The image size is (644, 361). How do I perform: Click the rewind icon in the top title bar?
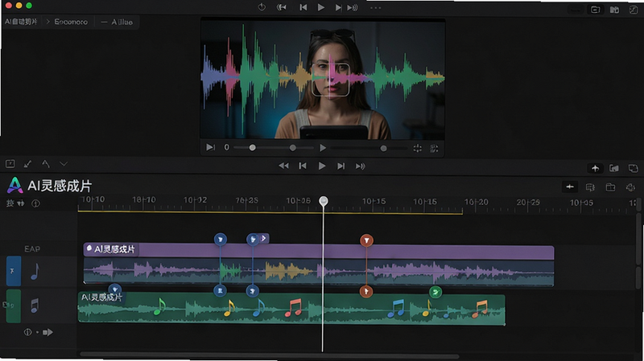click(x=281, y=7)
